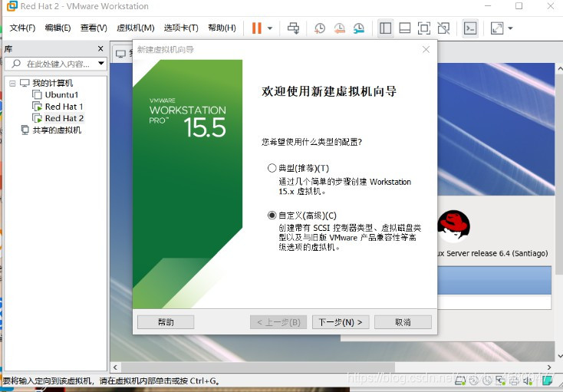Screen dimensions: 563x392
Task: Close the 库 library panel
Action: tap(100, 48)
